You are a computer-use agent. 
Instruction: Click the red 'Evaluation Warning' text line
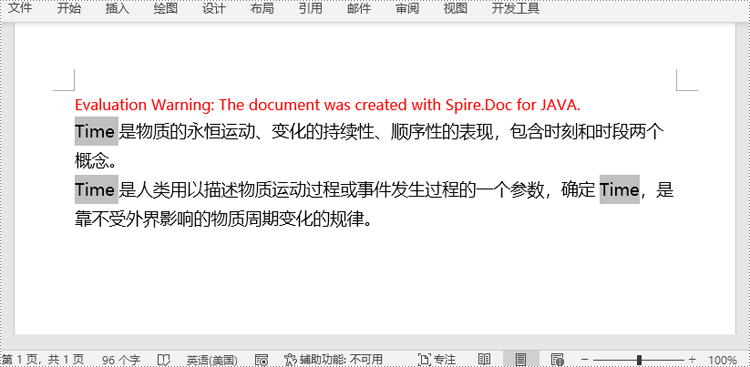[x=328, y=104]
